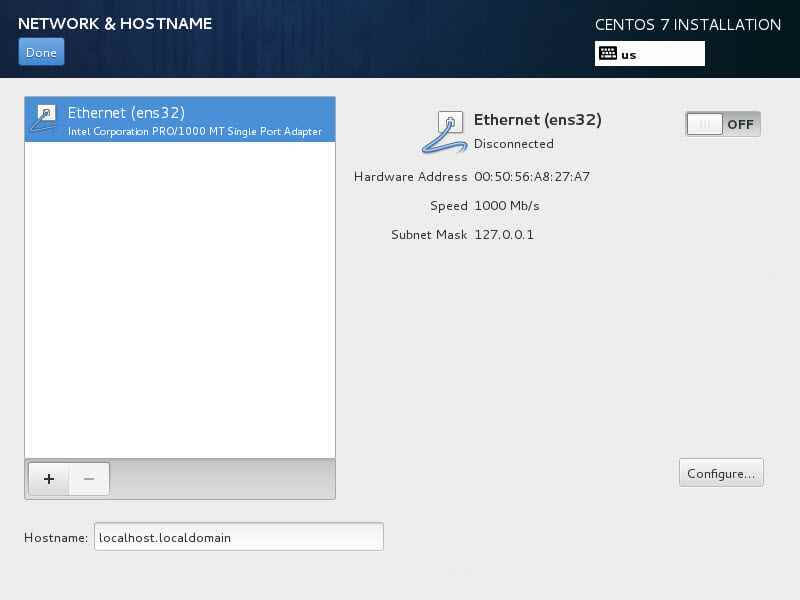Click the Done button

coord(41,52)
